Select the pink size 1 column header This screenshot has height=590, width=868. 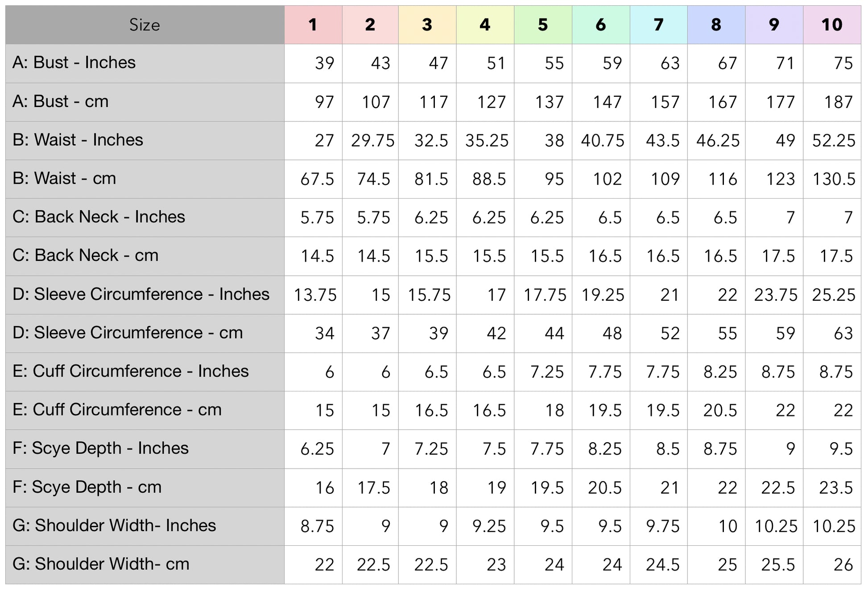[313, 25]
